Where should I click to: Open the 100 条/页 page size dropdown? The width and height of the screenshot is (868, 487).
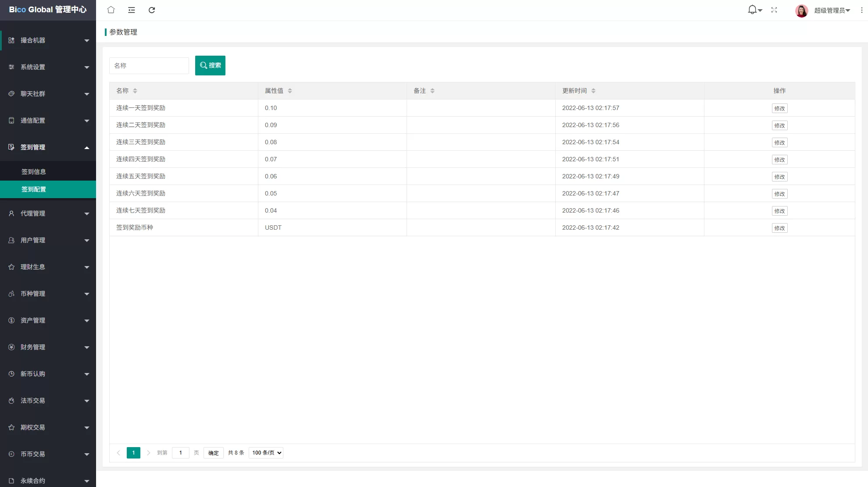click(x=266, y=453)
